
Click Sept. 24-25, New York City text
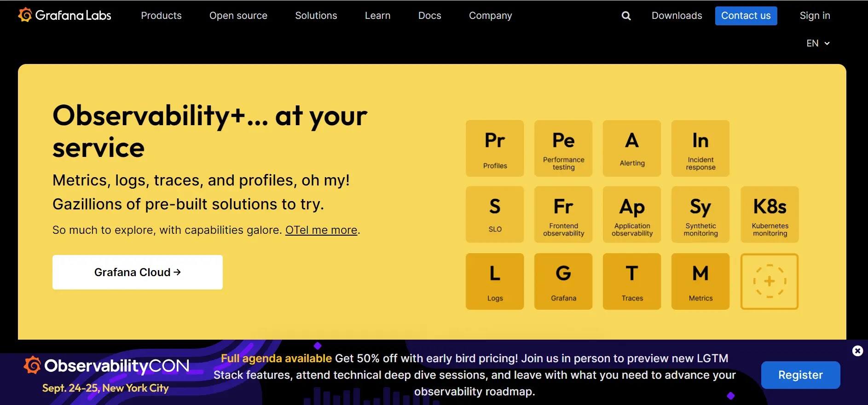105,388
